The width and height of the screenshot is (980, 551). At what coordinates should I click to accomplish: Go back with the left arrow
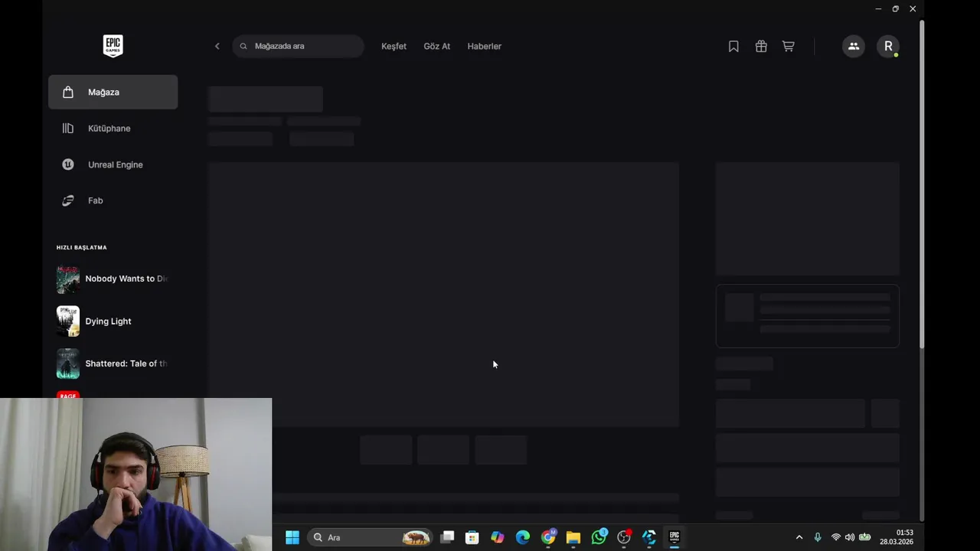(x=217, y=46)
